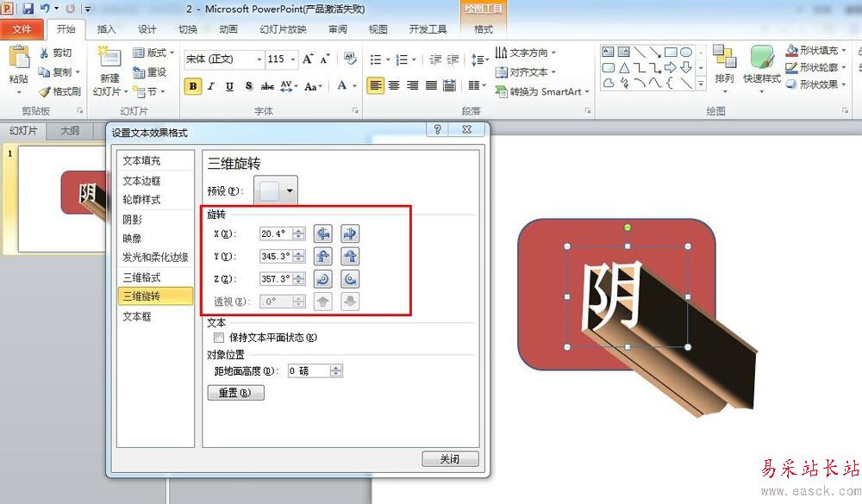Viewport: 862px width, 504px height.
Task: Click the rotate X right button
Action: [350, 233]
